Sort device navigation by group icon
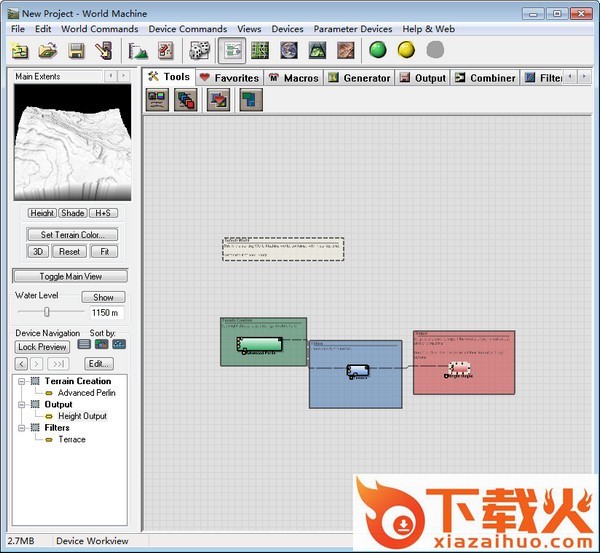This screenshot has width=600, height=553. point(101,344)
